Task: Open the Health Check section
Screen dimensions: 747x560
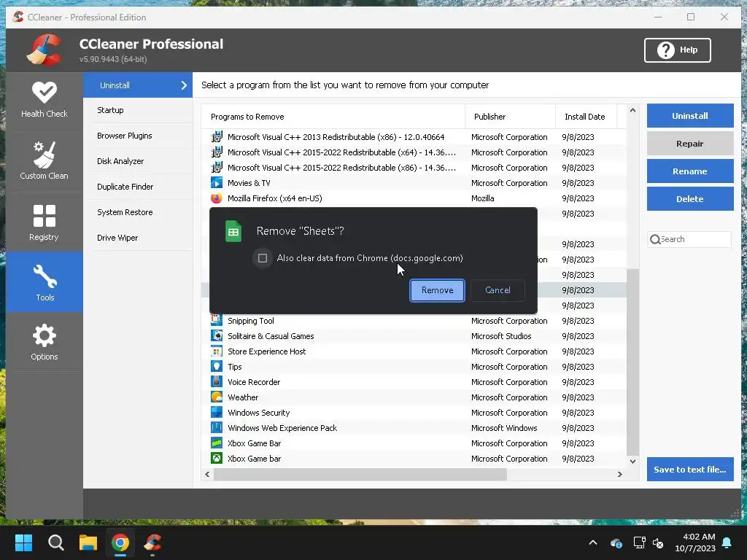Action: click(44, 100)
